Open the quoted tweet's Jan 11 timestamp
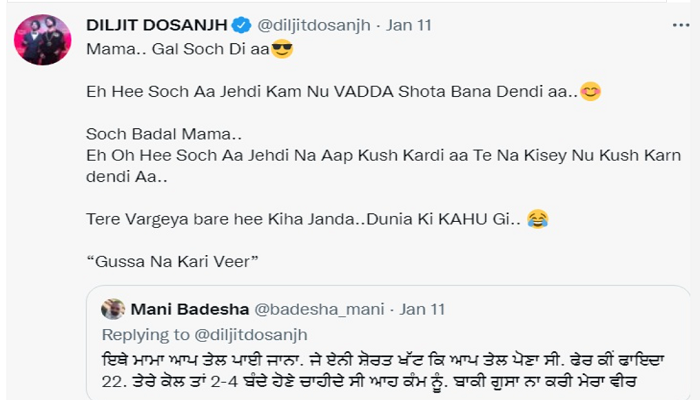This screenshot has height=400, width=700. coord(422,309)
